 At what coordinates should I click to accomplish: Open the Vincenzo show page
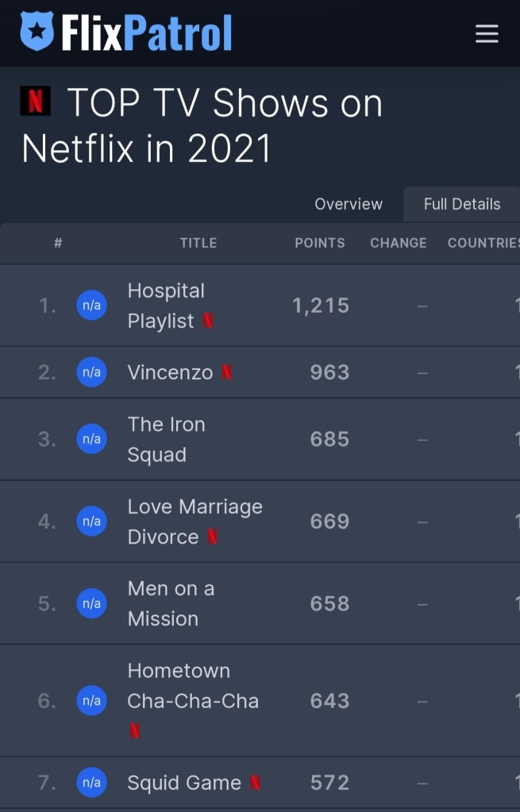point(170,372)
